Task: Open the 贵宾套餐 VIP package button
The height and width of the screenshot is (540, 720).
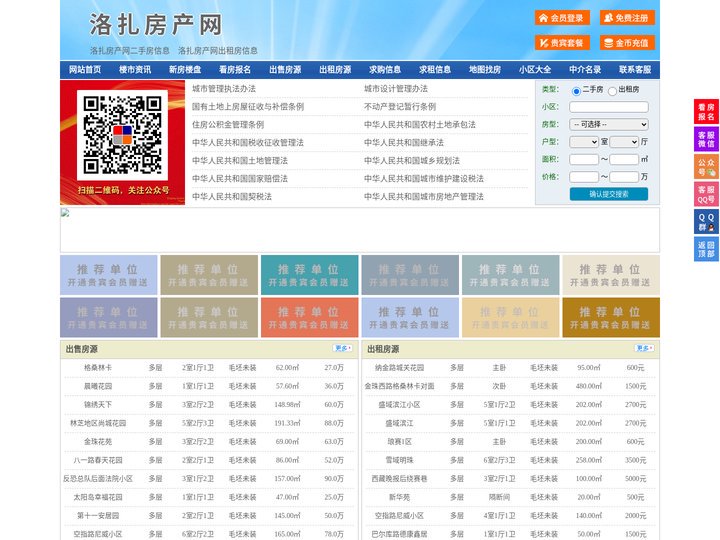Action: [562, 43]
